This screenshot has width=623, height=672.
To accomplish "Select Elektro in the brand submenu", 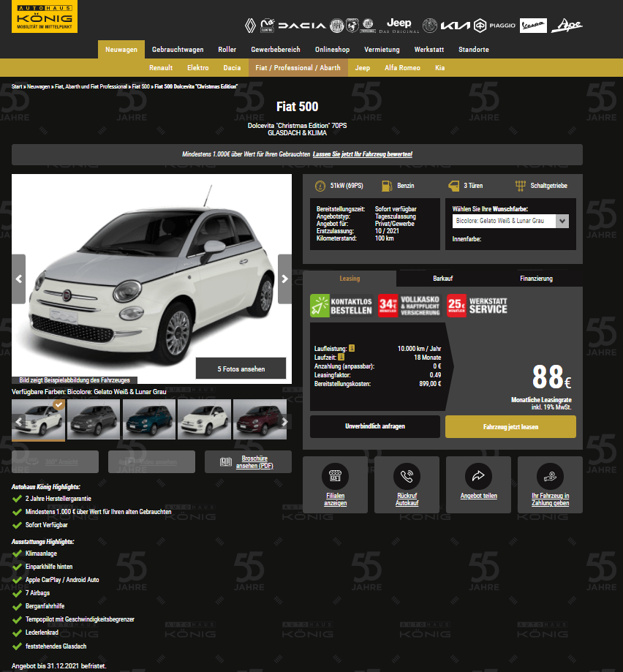I will 198,68.
